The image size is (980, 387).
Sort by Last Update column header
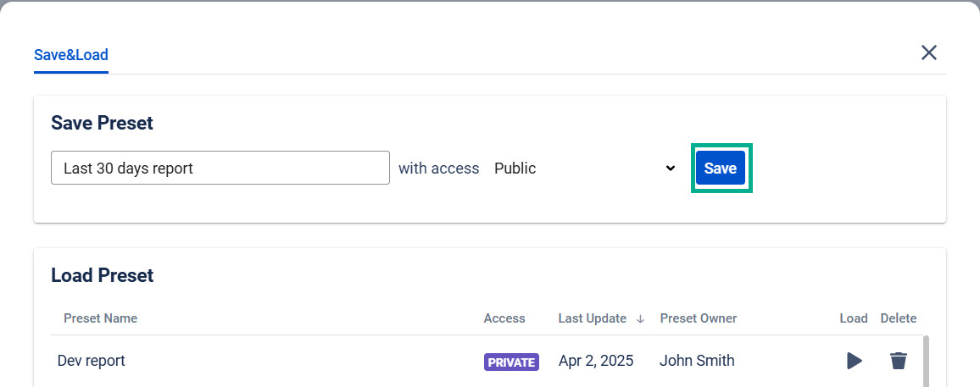[x=592, y=318]
